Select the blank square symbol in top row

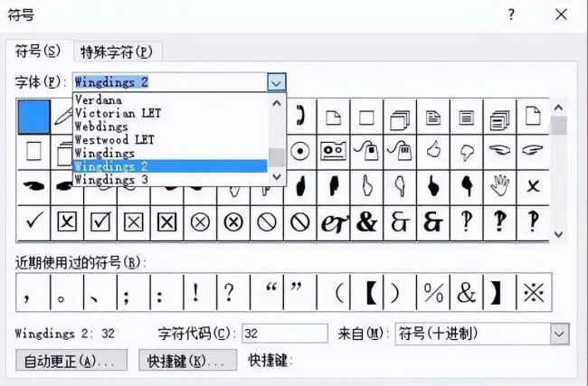(x=366, y=117)
